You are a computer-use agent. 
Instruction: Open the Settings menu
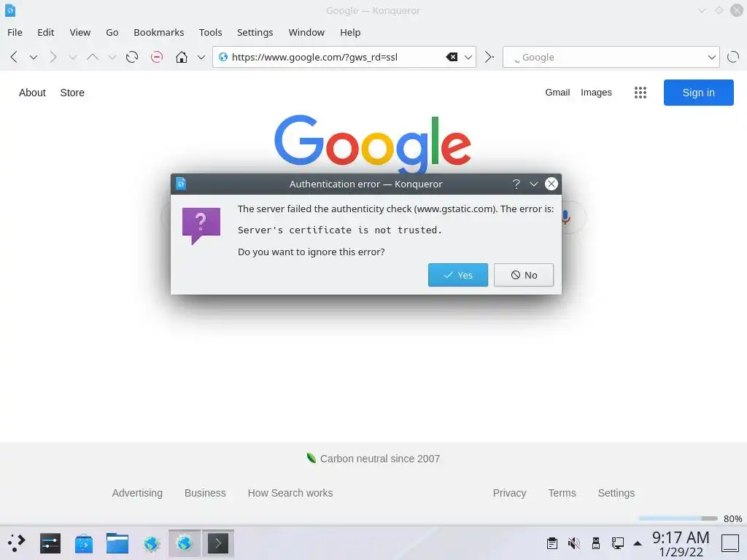click(255, 32)
